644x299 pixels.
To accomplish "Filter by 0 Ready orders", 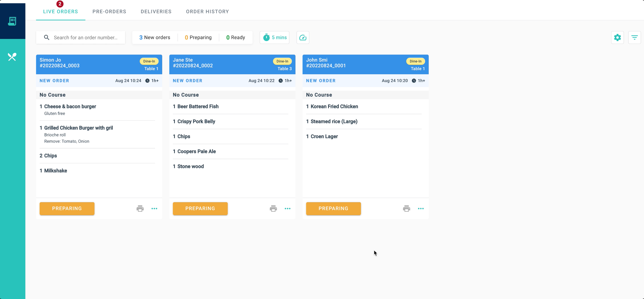I will pyautogui.click(x=235, y=37).
